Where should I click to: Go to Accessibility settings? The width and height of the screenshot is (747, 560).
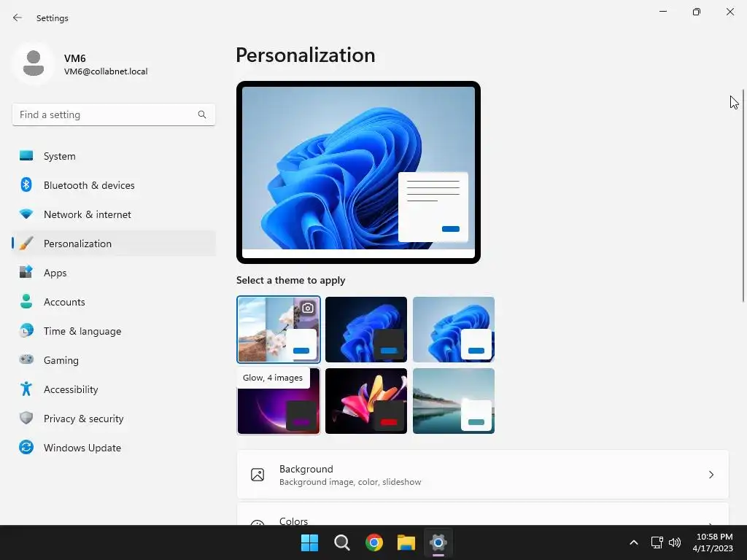pos(114,389)
